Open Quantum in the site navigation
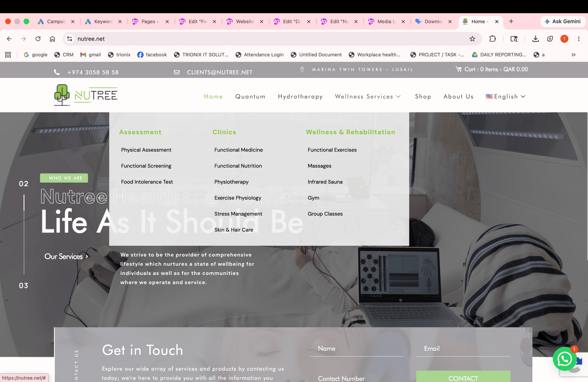Screen dimensions: 588x382 coord(250,97)
